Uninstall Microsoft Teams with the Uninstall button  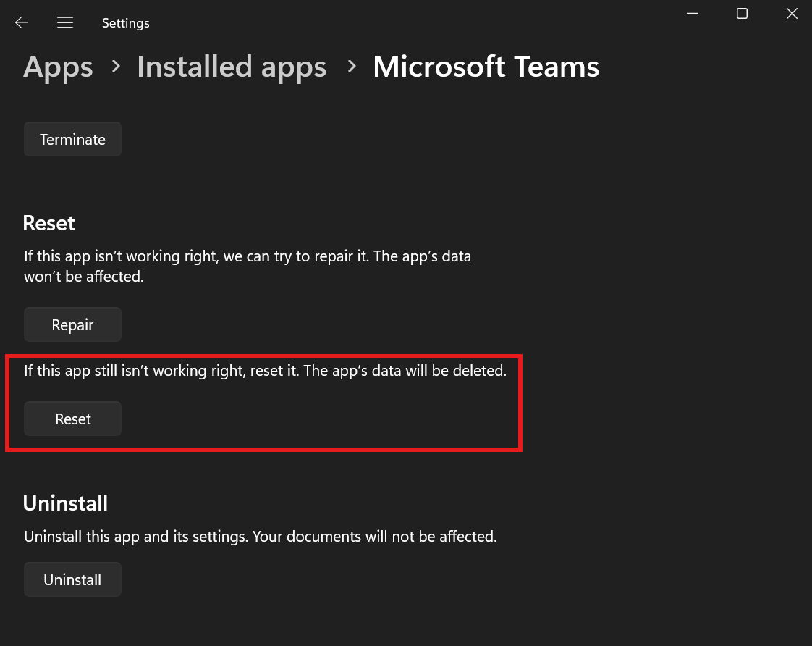coord(72,580)
